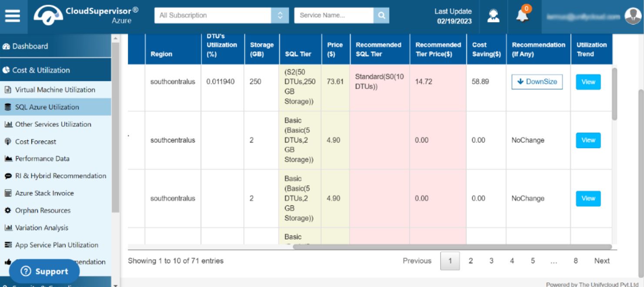
Task: Click the Azure Stack Invoice calculator icon
Action: (7, 193)
